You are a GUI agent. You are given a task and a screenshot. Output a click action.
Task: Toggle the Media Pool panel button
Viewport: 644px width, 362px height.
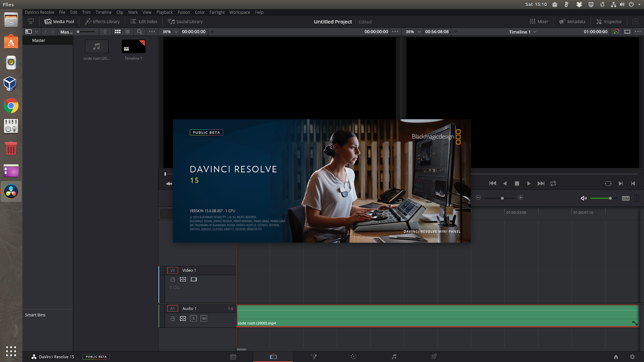[x=59, y=21]
